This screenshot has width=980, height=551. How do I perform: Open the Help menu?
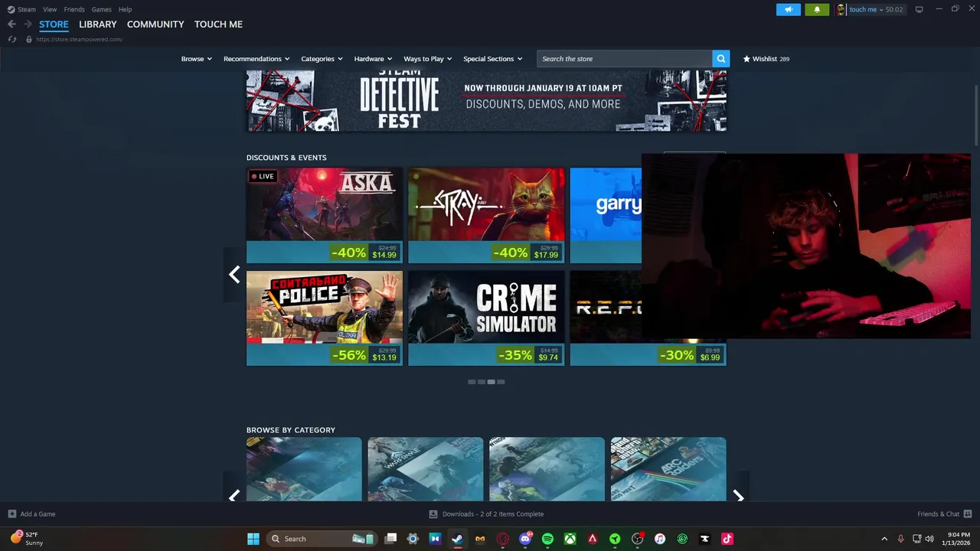[125, 9]
